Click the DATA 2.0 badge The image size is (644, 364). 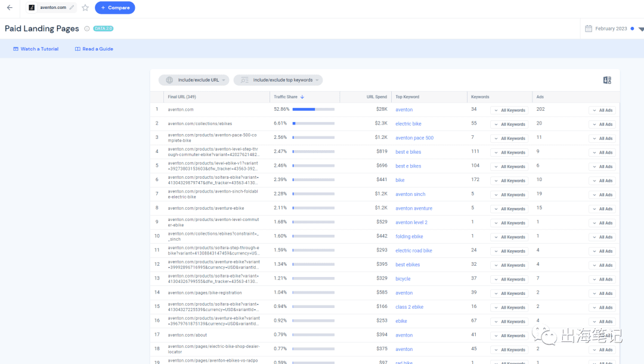click(x=103, y=29)
